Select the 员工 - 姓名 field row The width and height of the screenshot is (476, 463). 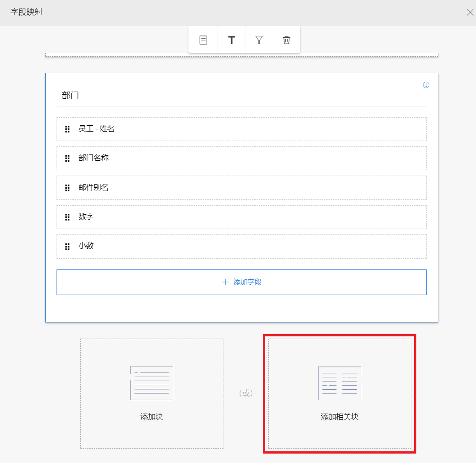241,129
